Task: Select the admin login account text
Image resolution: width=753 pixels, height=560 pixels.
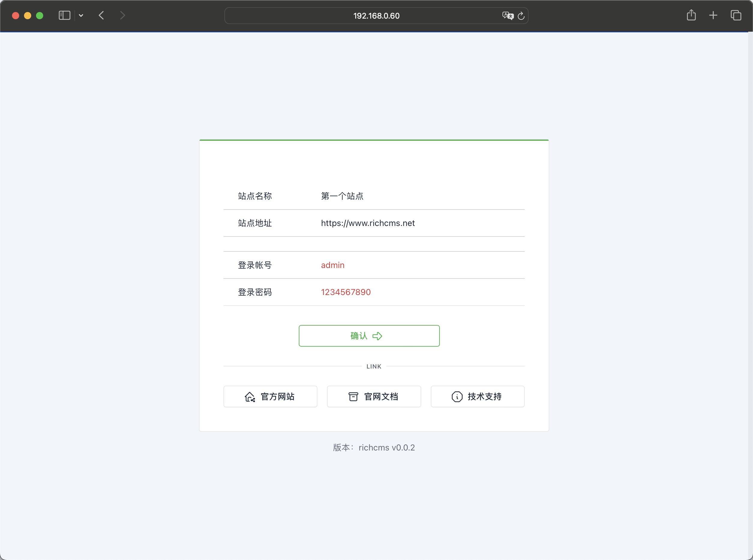Action: tap(332, 265)
